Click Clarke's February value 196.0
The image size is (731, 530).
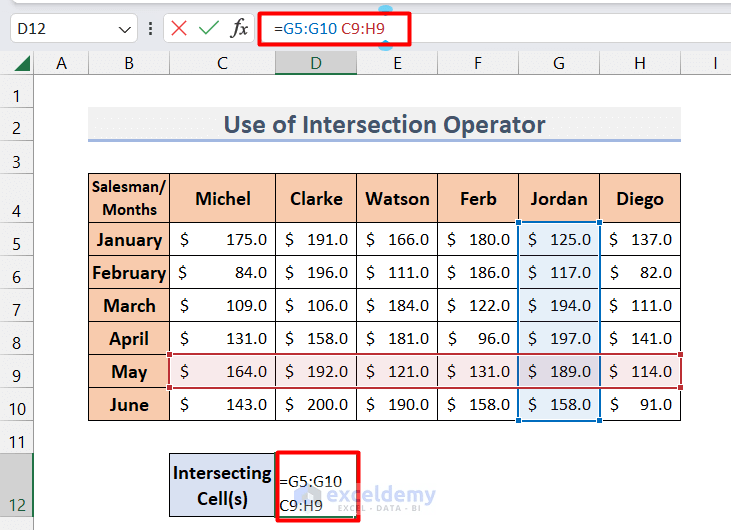pos(316,273)
